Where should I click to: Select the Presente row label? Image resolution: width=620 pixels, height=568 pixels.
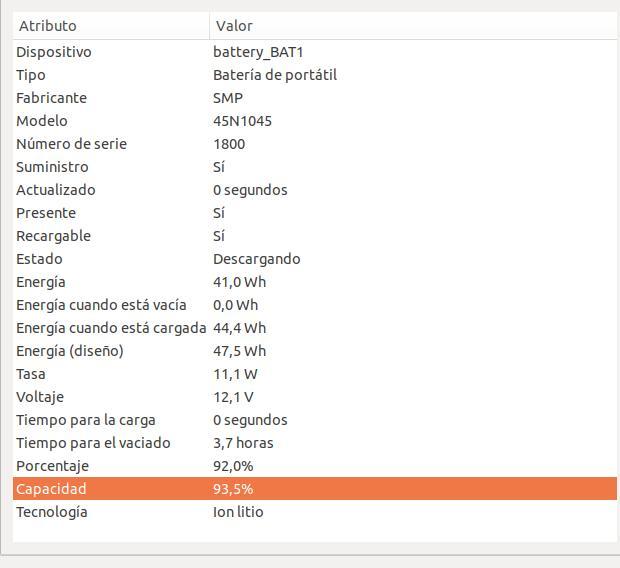point(46,213)
